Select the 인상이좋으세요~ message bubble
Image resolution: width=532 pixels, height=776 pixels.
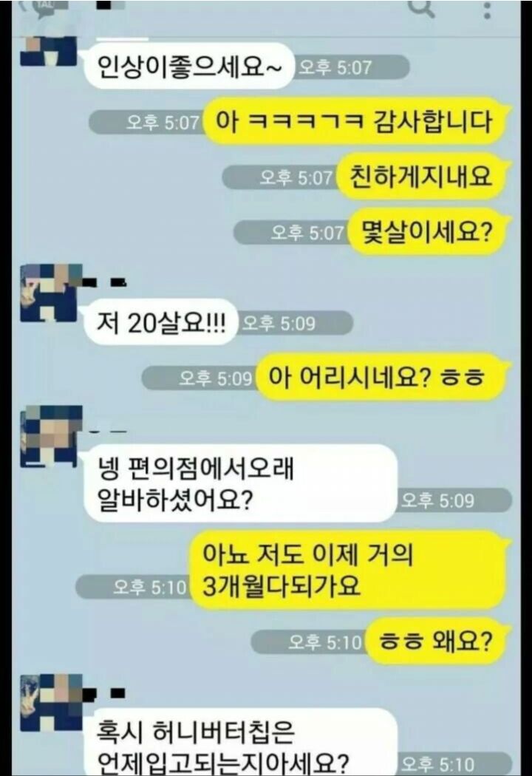[188, 67]
